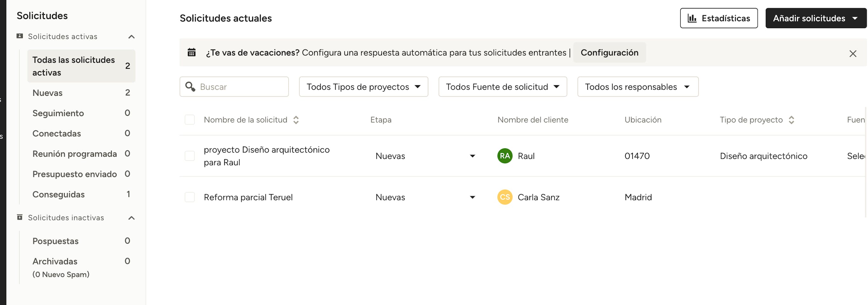Click into the Buscar search field
The height and width of the screenshot is (305, 868).
(241, 87)
